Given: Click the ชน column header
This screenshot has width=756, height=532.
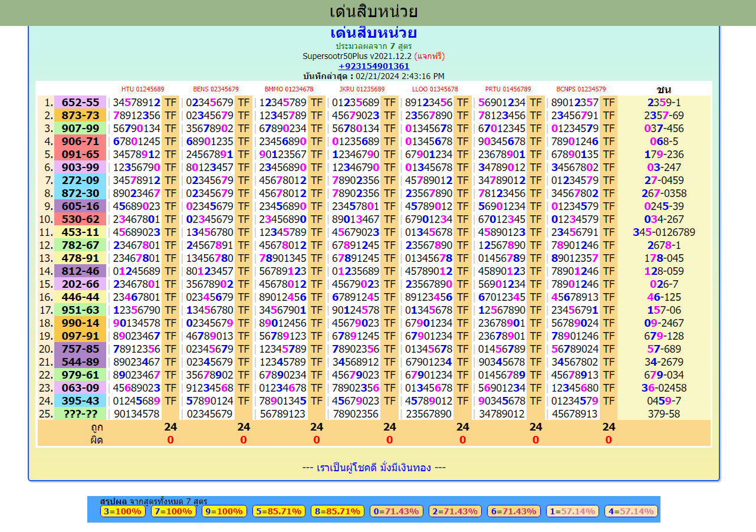Looking at the screenshot, I should click(664, 90).
